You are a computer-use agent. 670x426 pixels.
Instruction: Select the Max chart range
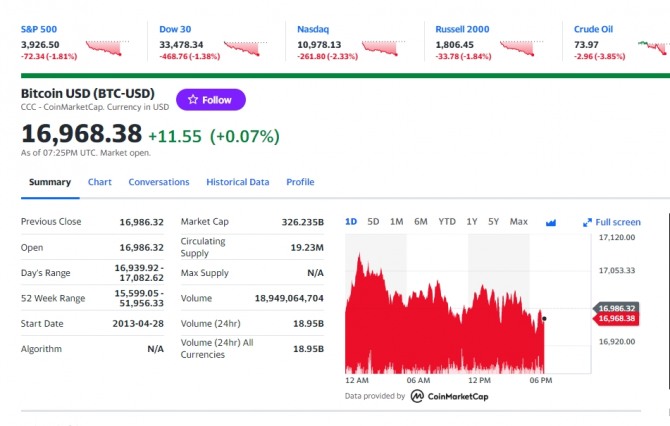click(x=518, y=222)
